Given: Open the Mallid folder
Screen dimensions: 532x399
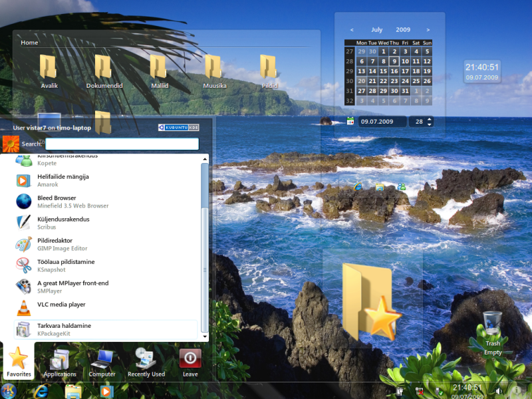Looking at the screenshot, I should 159,72.
